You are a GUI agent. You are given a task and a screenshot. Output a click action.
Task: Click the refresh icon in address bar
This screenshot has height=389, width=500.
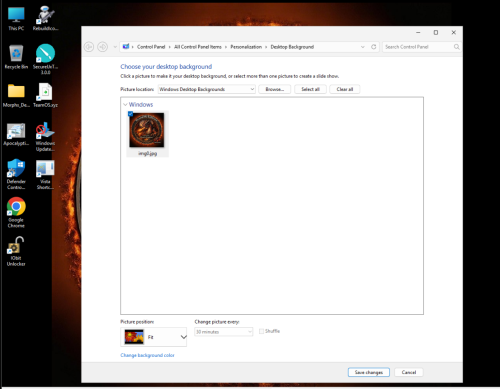tap(374, 47)
